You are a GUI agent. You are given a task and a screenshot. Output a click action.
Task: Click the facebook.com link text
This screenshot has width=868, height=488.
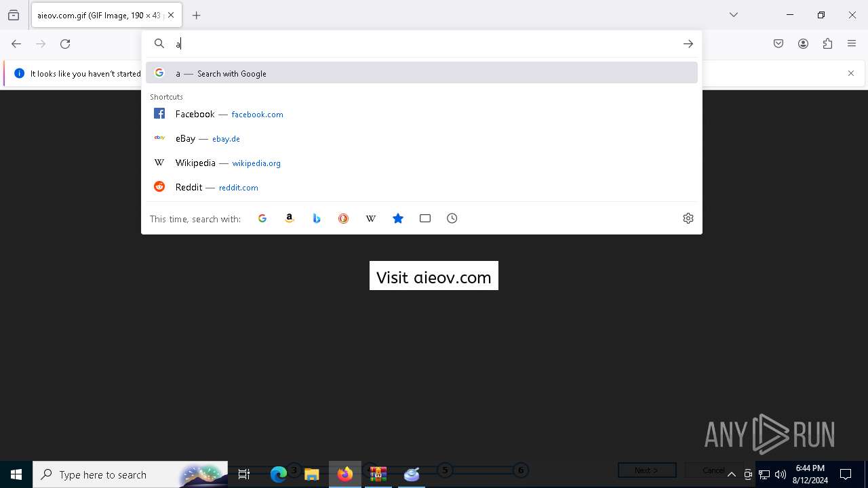258,115
